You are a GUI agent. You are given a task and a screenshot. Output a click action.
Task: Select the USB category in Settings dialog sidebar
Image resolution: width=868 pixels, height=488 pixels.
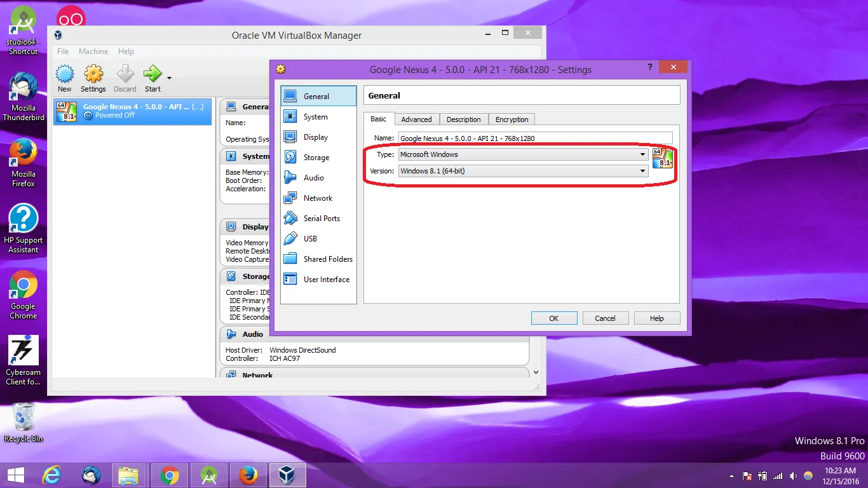point(318,238)
